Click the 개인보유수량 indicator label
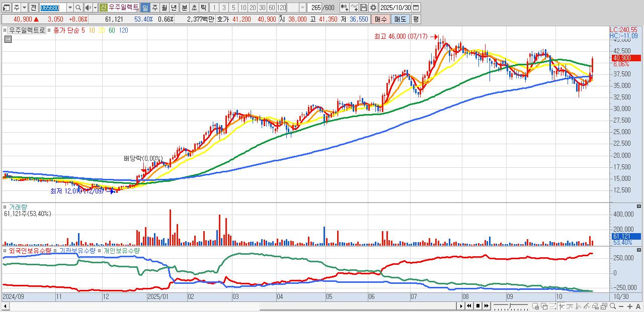 pos(121,250)
